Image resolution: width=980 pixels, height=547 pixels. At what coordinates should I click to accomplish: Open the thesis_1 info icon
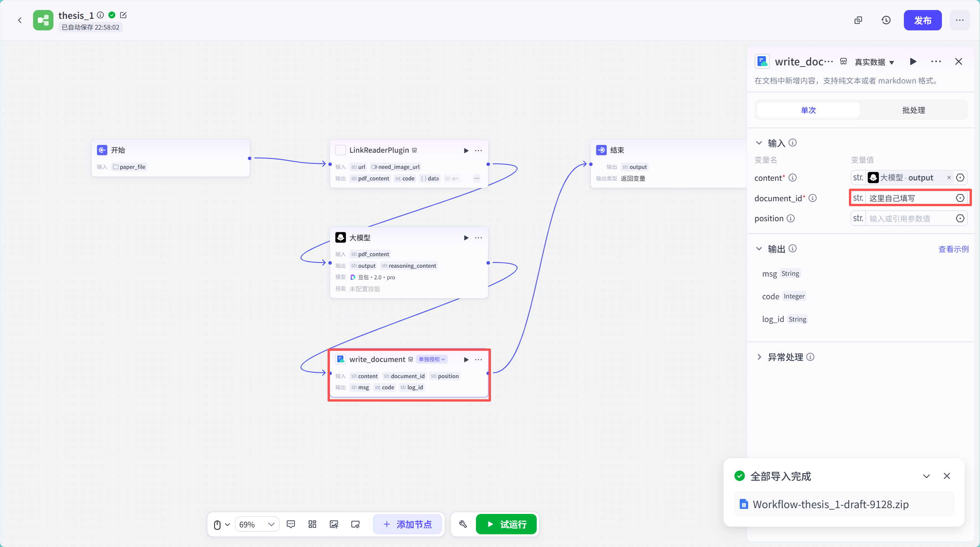[100, 15]
